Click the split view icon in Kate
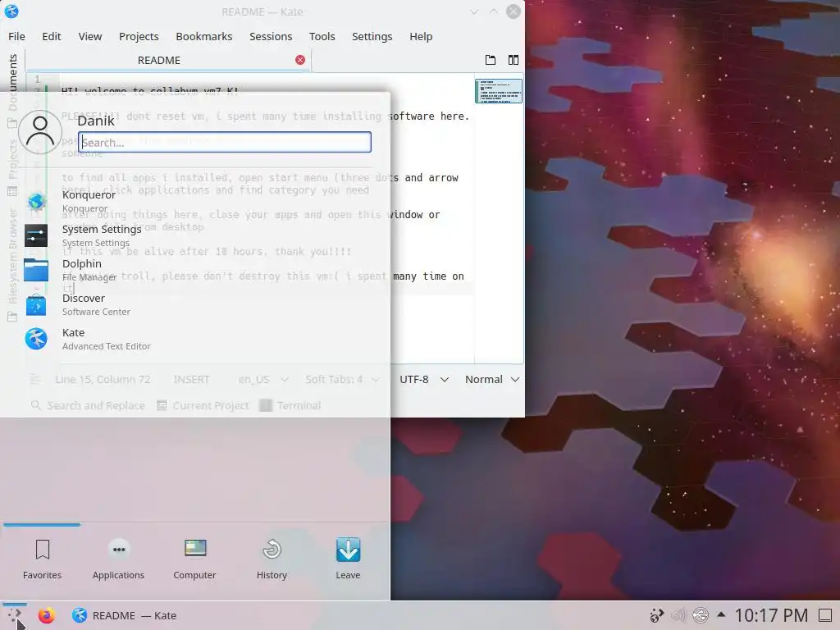The width and height of the screenshot is (840, 630). click(x=514, y=60)
